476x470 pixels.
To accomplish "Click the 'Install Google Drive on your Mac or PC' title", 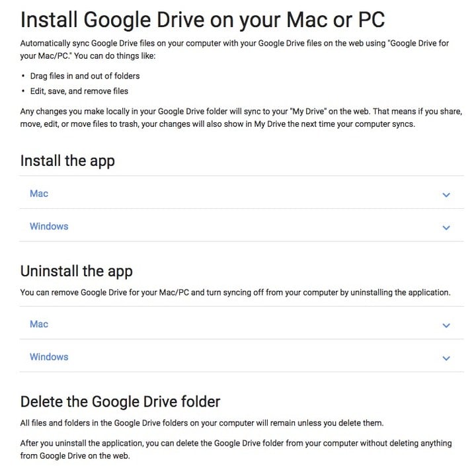I will 202,20.
